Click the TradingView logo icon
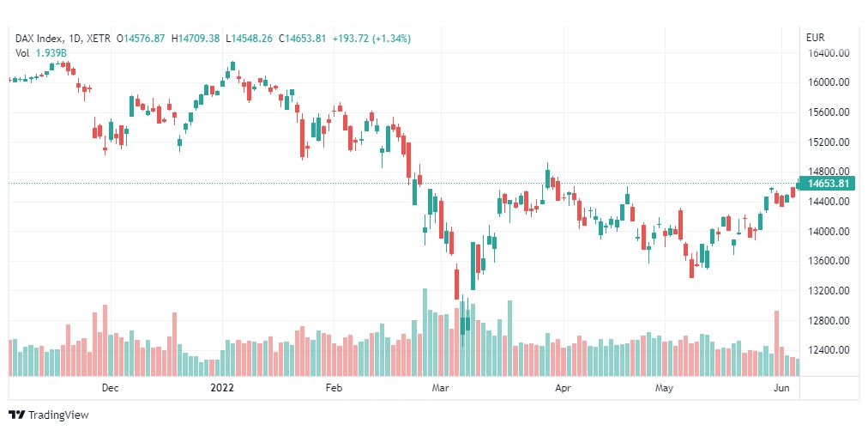 17,415
